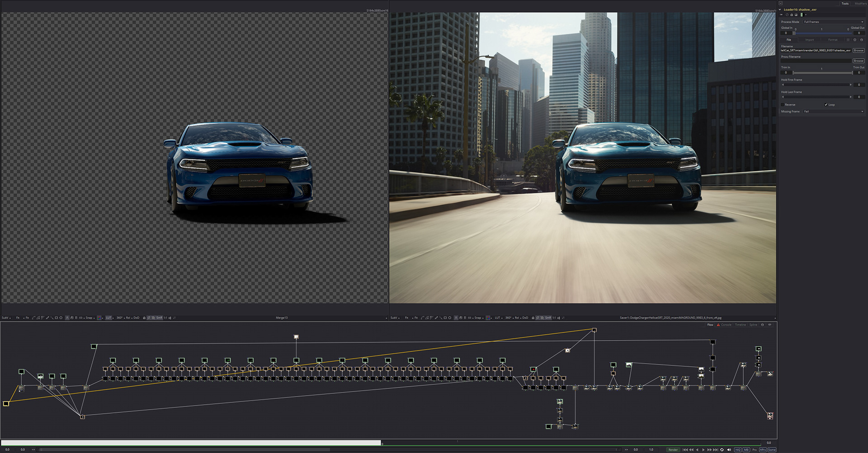The width and height of the screenshot is (868, 453).
Task: Toggle the MB motion blur button
Action: (746, 450)
